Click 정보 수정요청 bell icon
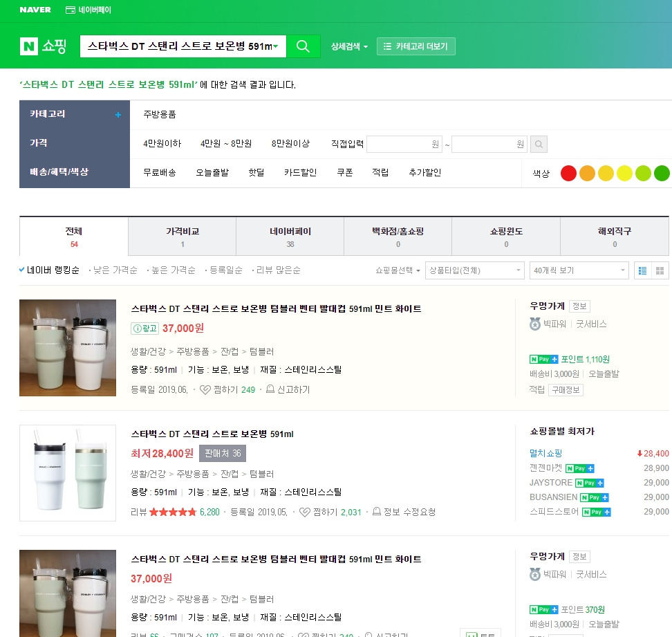 [376, 512]
